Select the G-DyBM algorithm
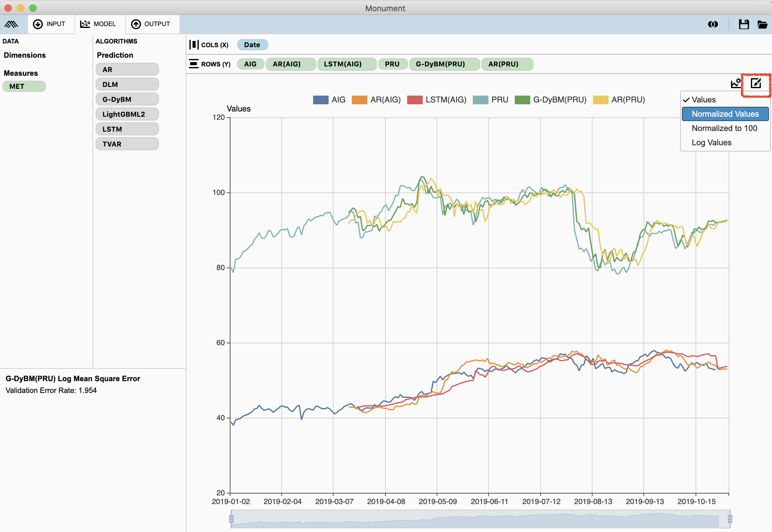This screenshot has width=772, height=532. [x=127, y=99]
